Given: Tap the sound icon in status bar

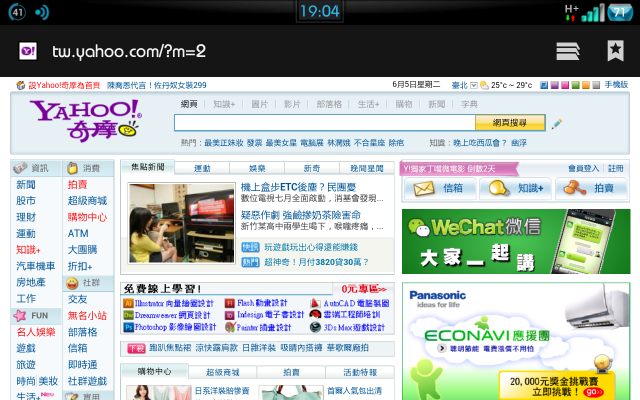Looking at the screenshot, I should tap(42, 12).
